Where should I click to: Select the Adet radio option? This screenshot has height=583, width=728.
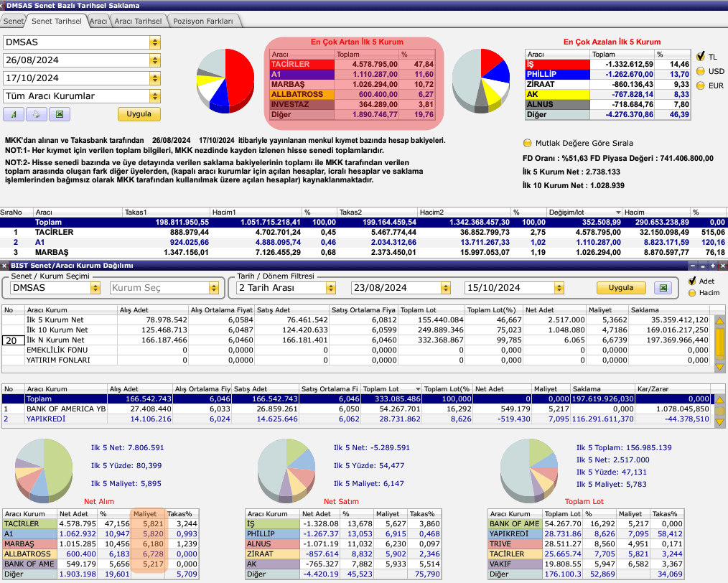[692, 281]
